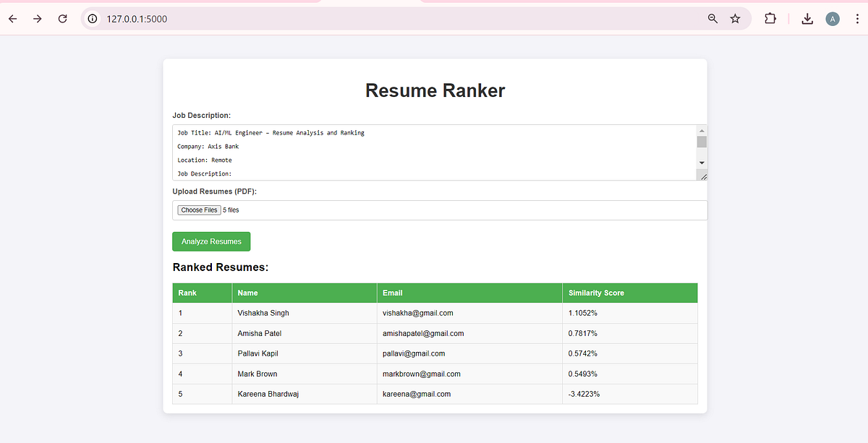Open the Chrome three-dot menu
Screen dimensions: 868x443
857,19
